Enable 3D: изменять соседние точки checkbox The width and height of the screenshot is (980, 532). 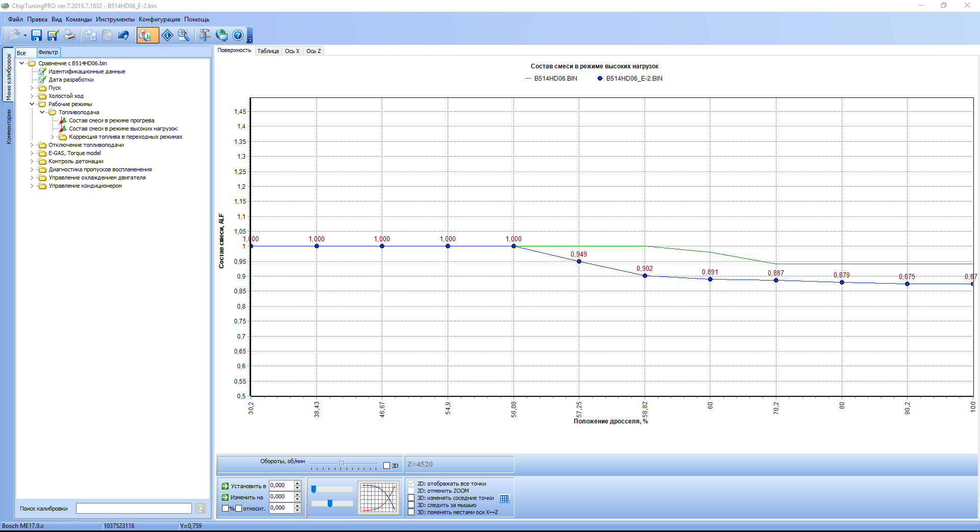(x=411, y=498)
